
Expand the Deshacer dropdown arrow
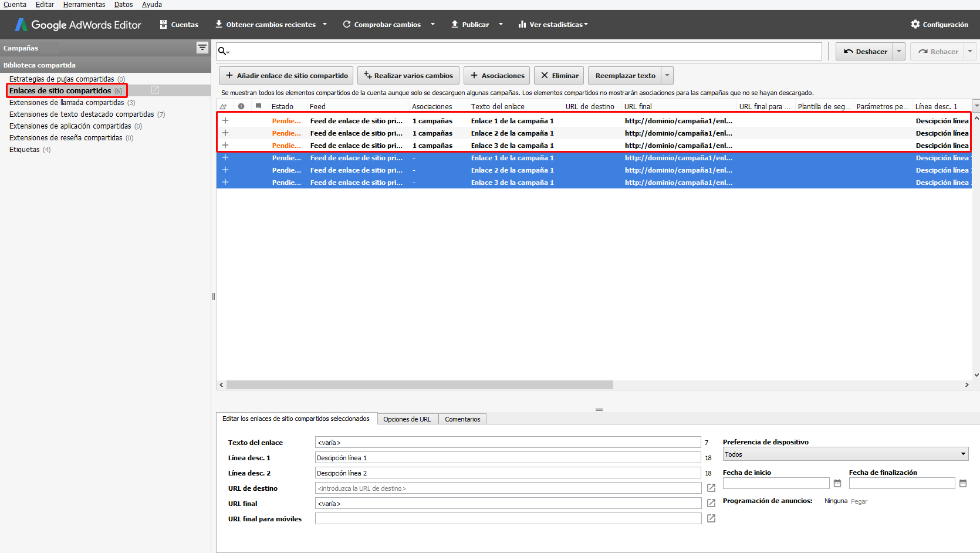899,52
